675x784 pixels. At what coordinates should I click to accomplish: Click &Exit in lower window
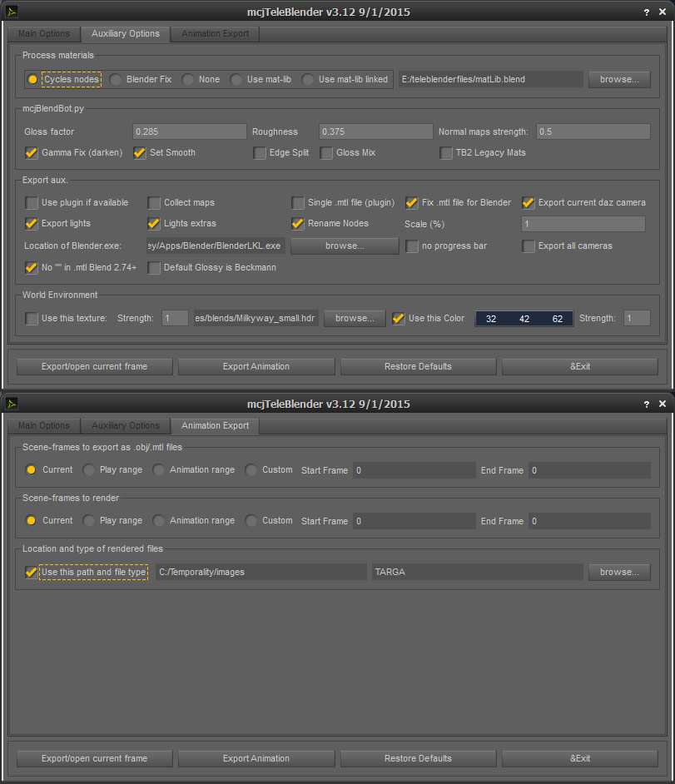click(x=580, y=758)
